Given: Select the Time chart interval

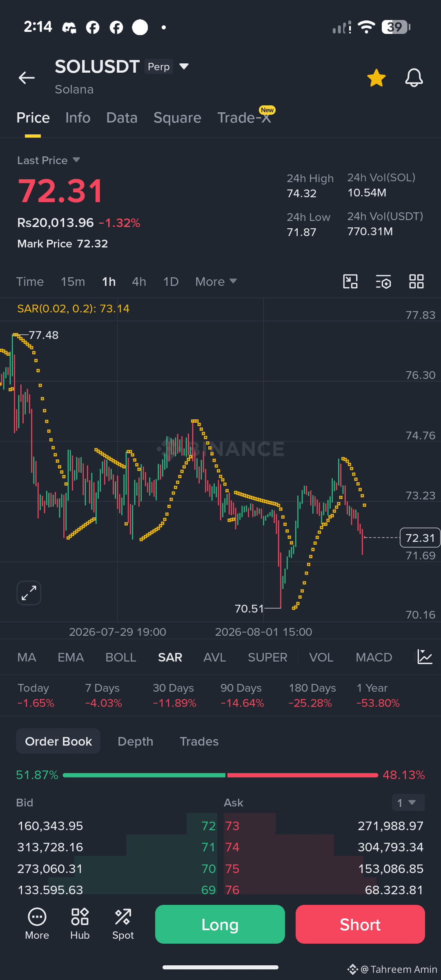Looking at the screenshot, I should (30, 281).
